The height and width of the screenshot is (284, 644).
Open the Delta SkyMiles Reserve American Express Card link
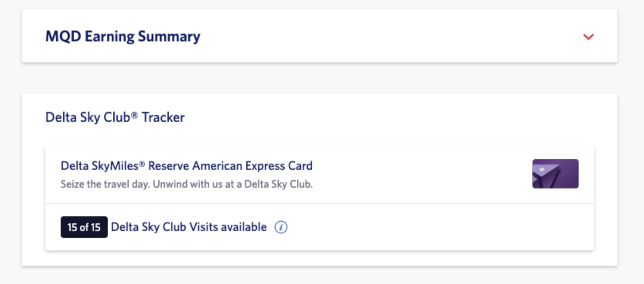[187, 166]
